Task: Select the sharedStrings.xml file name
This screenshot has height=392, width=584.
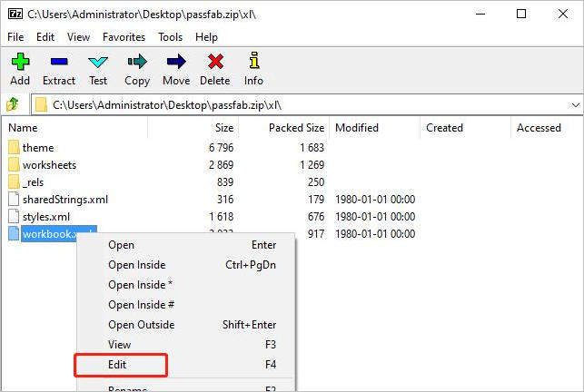Action: pos(65,200)
